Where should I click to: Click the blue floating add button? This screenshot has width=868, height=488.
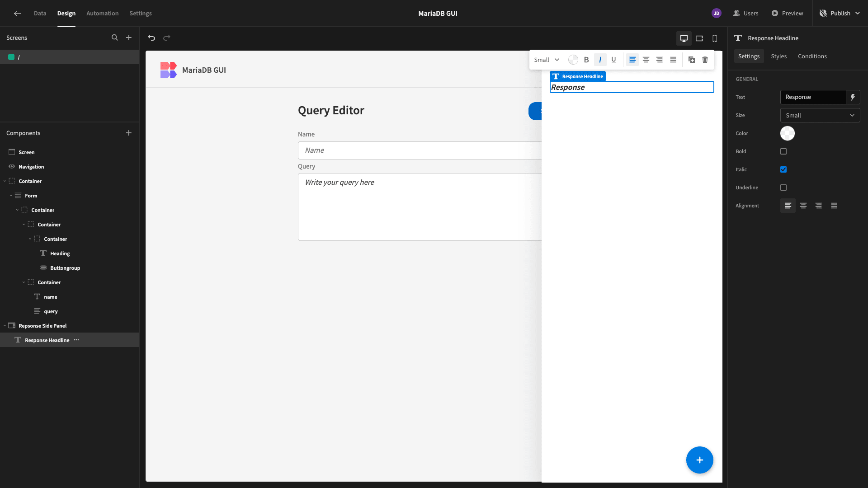(x=699, y=460)
